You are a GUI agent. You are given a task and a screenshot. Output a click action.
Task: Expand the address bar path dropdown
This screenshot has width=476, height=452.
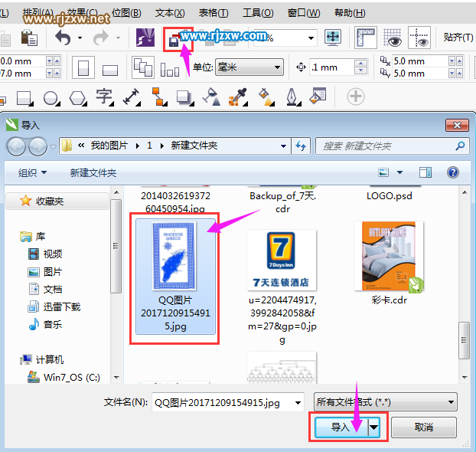(284, 146)
